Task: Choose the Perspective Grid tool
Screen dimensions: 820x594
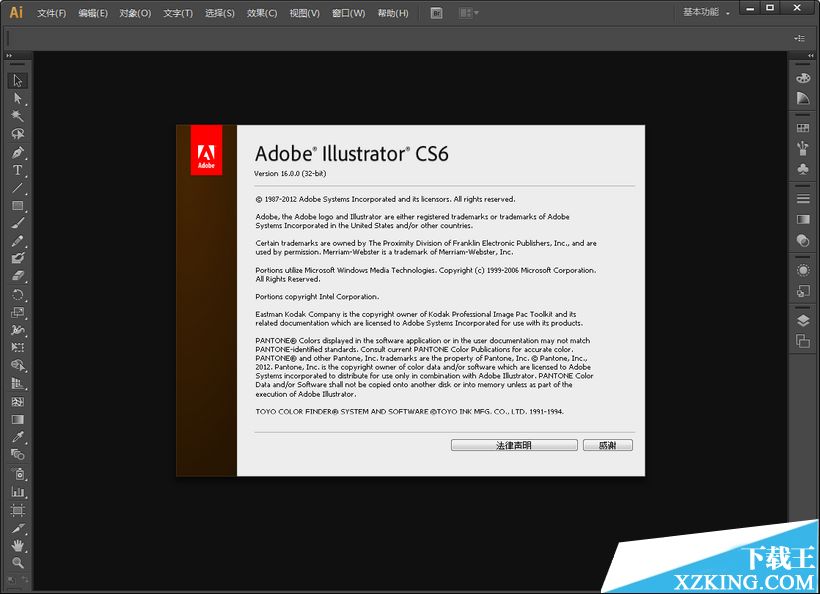Action: [x=18, y=383]
